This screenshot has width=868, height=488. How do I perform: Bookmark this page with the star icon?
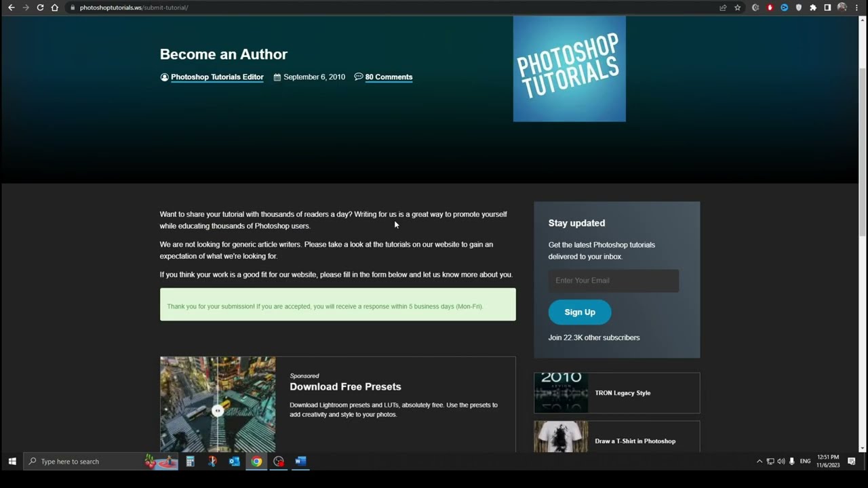[737, 7]
